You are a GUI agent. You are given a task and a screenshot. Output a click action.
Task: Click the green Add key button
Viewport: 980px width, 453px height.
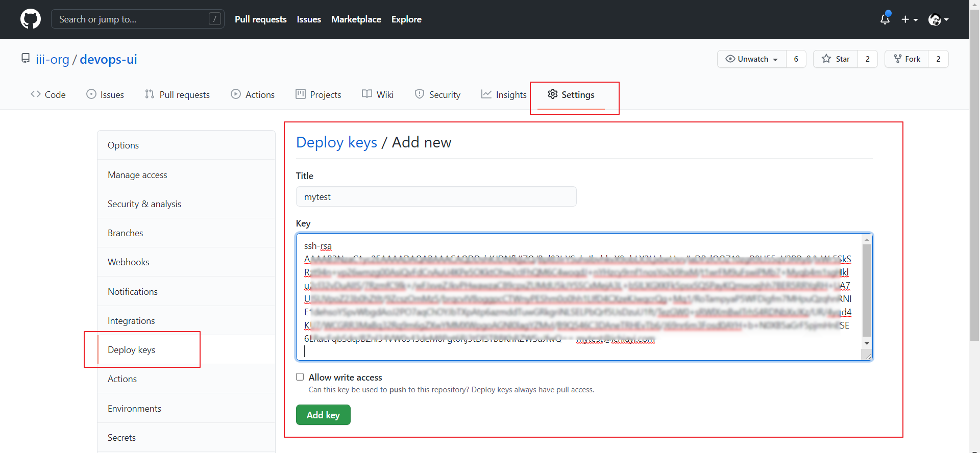[323, 415]
